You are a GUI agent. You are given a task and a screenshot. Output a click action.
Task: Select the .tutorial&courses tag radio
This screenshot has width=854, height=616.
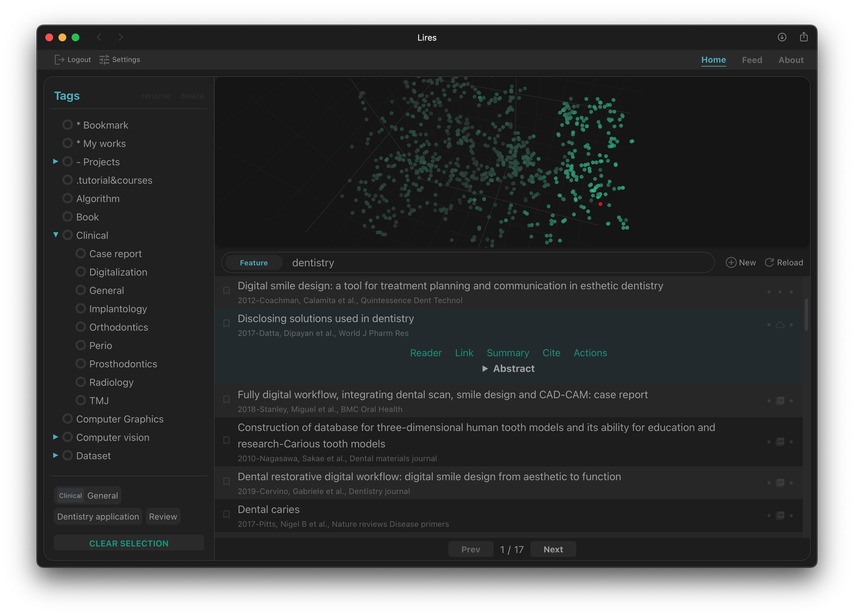pos(67,180)
